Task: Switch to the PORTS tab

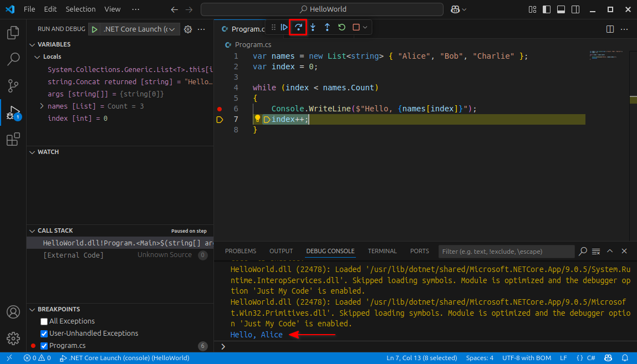Action: pos(419,251)
